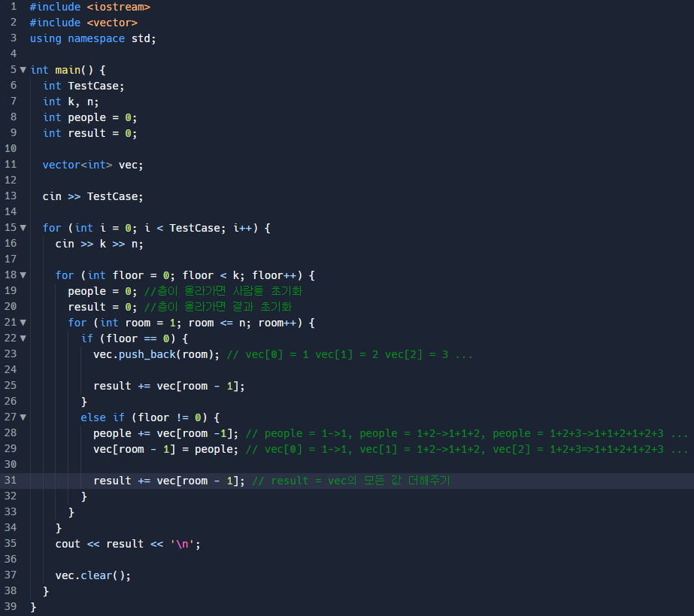
Task: Click on 'cin >> k >> n;' statement
Action: point(99,244)
